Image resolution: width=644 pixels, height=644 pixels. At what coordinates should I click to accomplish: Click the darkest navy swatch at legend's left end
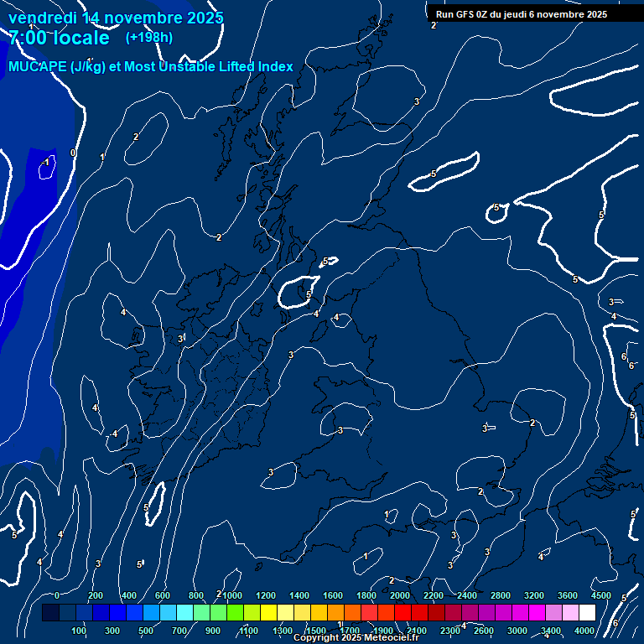click(x=50, y=613)
